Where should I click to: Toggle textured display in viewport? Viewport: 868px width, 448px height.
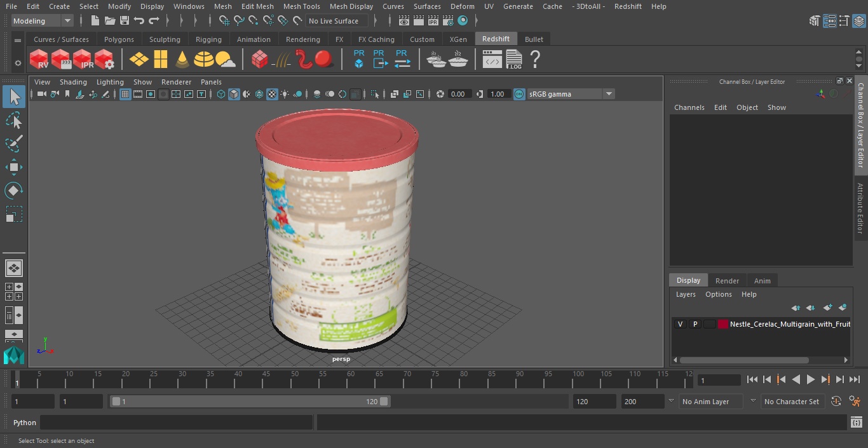click(x=272, y=94)
